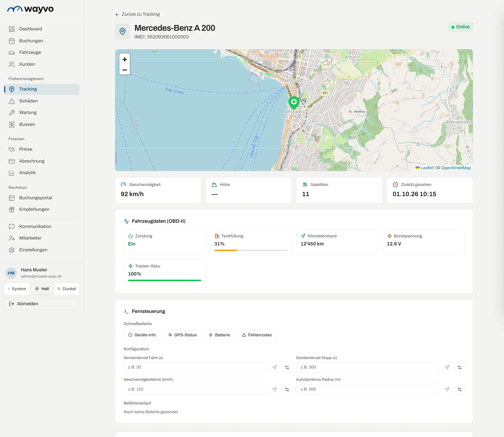Screen dimensions: 504x437
Task: Select Tracking menu item
Action: pos(42,89)
